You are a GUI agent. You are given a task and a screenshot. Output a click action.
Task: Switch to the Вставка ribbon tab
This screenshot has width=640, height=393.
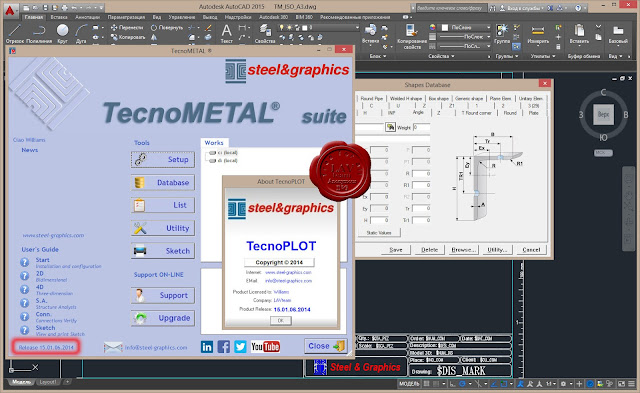point(59,17)
